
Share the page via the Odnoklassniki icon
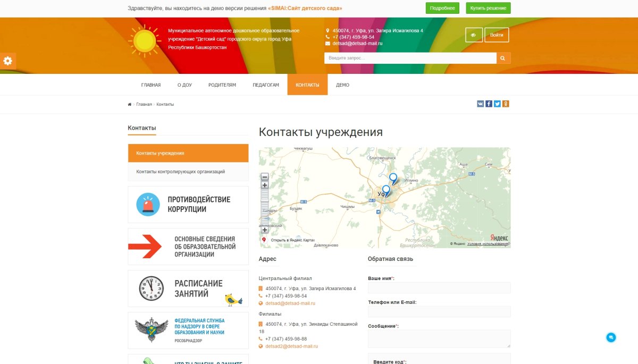point(506,104)
